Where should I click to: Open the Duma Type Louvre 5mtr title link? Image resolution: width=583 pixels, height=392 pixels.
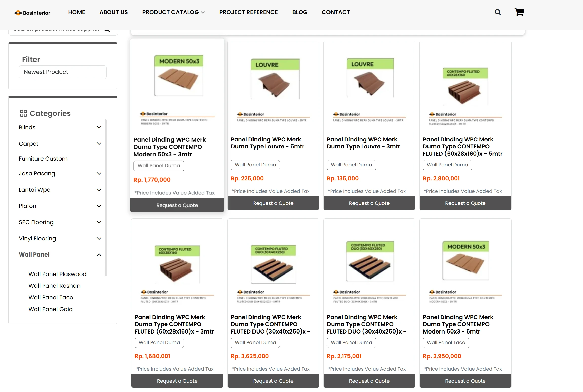[267, 143]
